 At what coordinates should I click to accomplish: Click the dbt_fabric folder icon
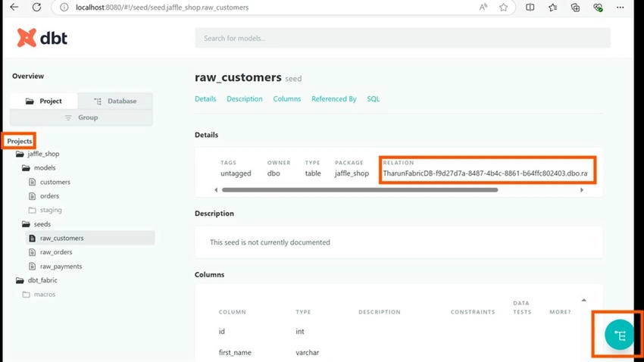(20, 280)
